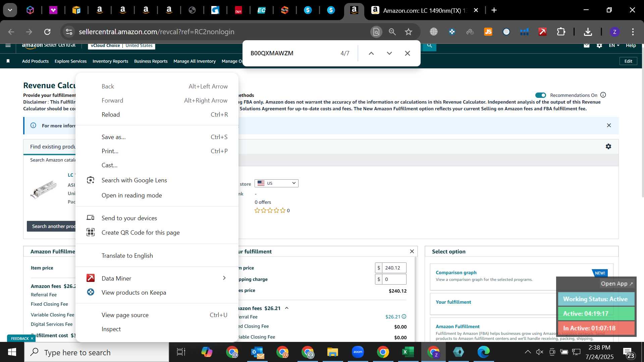Click the zoom magnifier icon in address bar
Viewport: 644px width, 362px height.
[392, 32]
